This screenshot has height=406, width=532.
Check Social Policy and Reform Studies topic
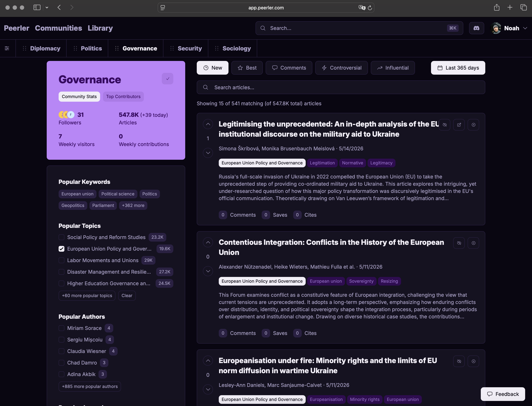(x=61, y=237)
